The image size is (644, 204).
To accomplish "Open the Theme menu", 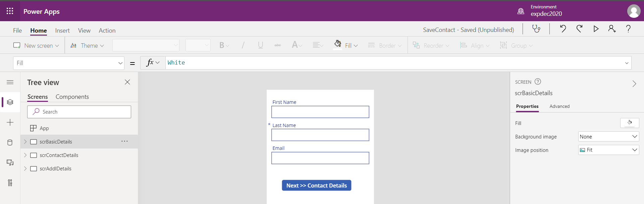I will coord(87,45).
